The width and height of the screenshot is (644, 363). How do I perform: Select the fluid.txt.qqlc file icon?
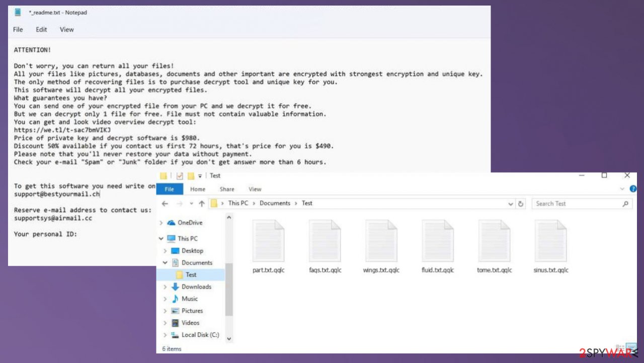437,241
